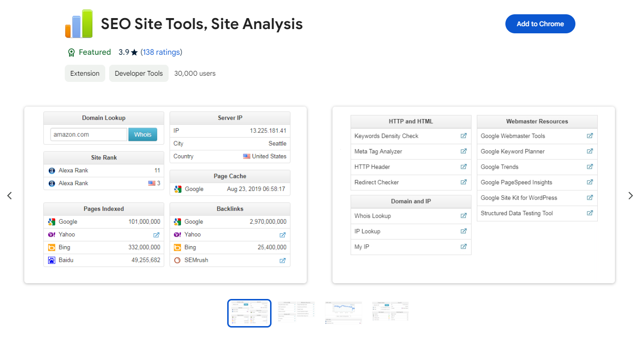This screenshot has height=338, width=644.
Task: Open external link icon for Google Trends
Action: 590,167
